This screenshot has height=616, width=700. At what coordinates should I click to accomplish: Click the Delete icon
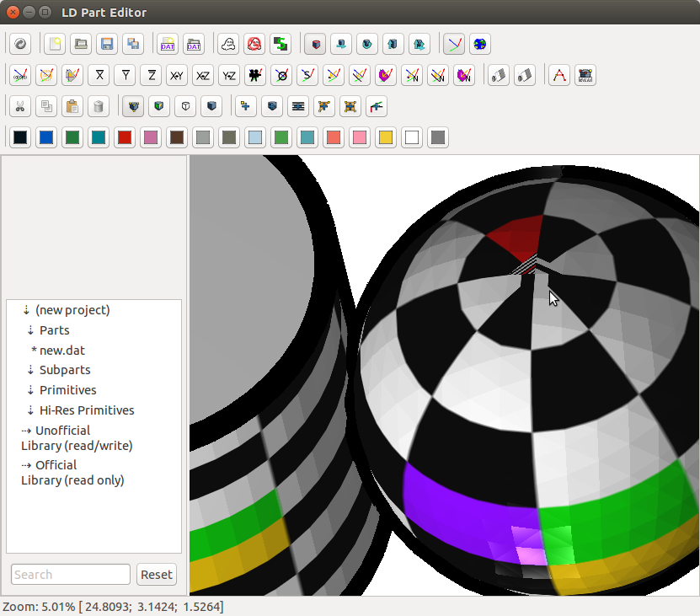tap(99, 106)
